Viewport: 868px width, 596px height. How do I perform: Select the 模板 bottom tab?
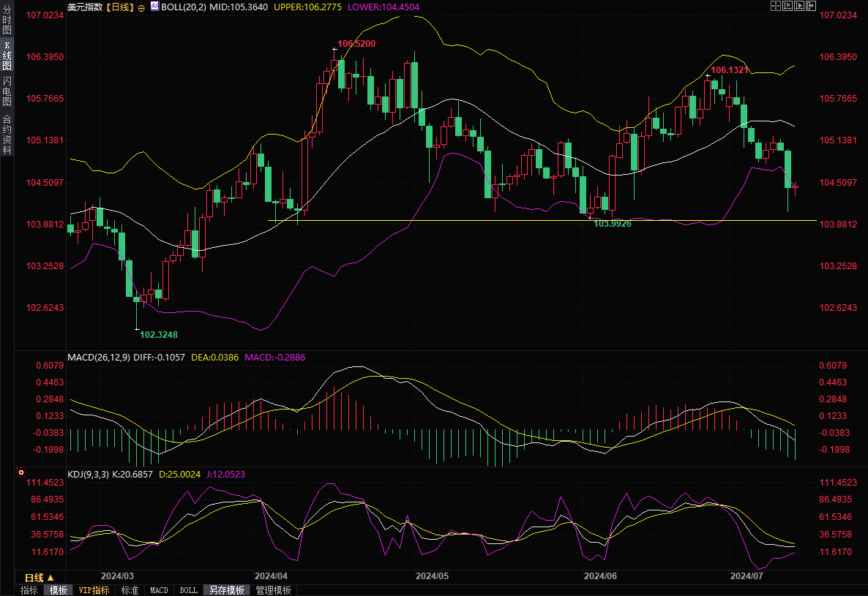(59, 590)
